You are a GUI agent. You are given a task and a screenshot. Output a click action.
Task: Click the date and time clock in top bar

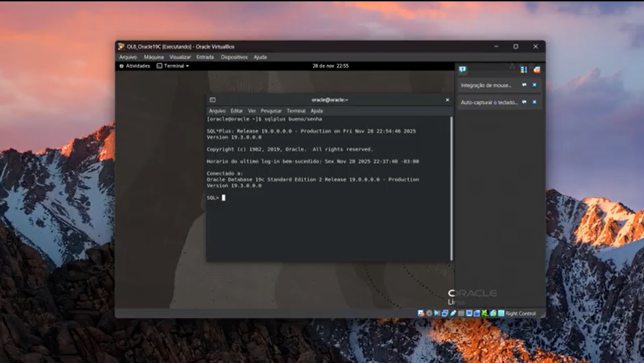(331, 66)
